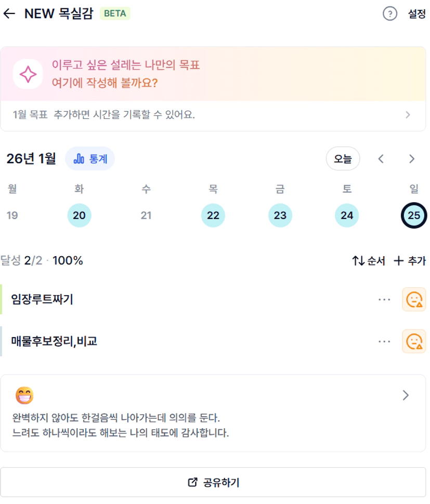This screenshot has width=430, height=504.
Task: Go to the next week
Action: click(x=412, y=159)
